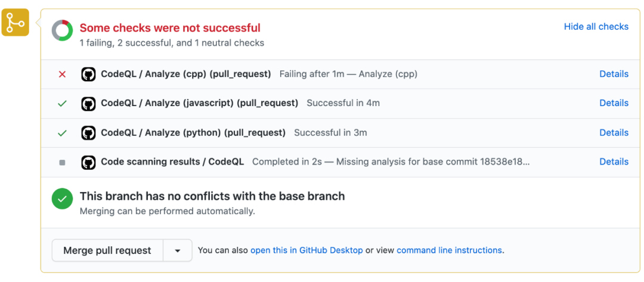The width and height of the screenshot is (644, 282).
Task: Click green checkmark for javascript analysis
Action: coord(62,104)
